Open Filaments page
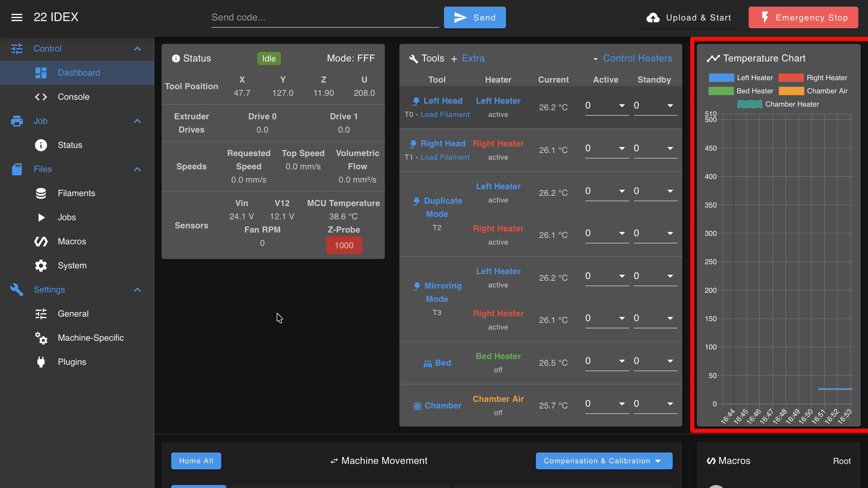868x488 pixels. pyautogui.click(x=77, y=193)
